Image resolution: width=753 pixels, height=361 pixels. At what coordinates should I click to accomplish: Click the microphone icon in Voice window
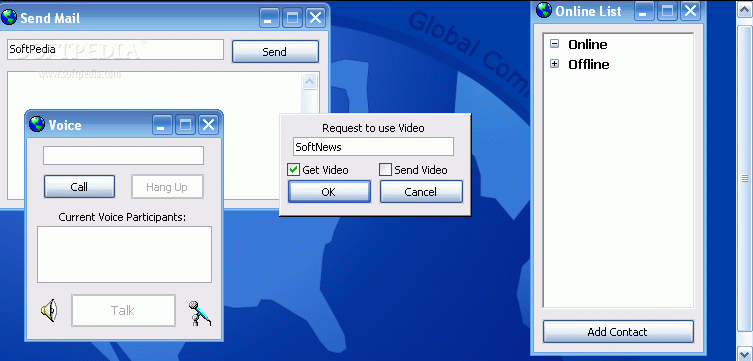(x=199, y=313)
